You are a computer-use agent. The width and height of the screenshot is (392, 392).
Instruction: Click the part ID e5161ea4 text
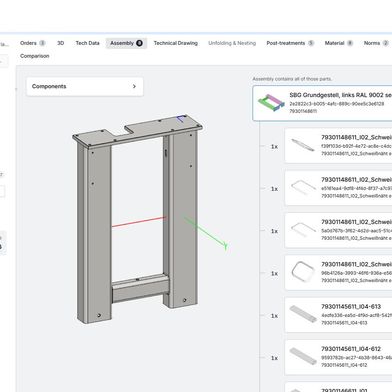pyautogui.click(x=356, y=188)
